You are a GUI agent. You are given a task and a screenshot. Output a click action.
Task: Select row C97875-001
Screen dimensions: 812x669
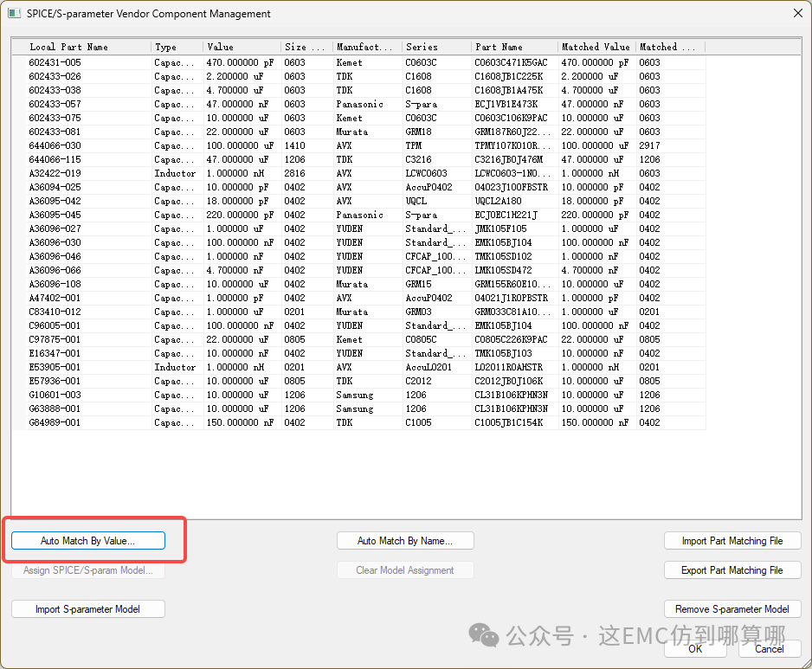click(359, 339)
